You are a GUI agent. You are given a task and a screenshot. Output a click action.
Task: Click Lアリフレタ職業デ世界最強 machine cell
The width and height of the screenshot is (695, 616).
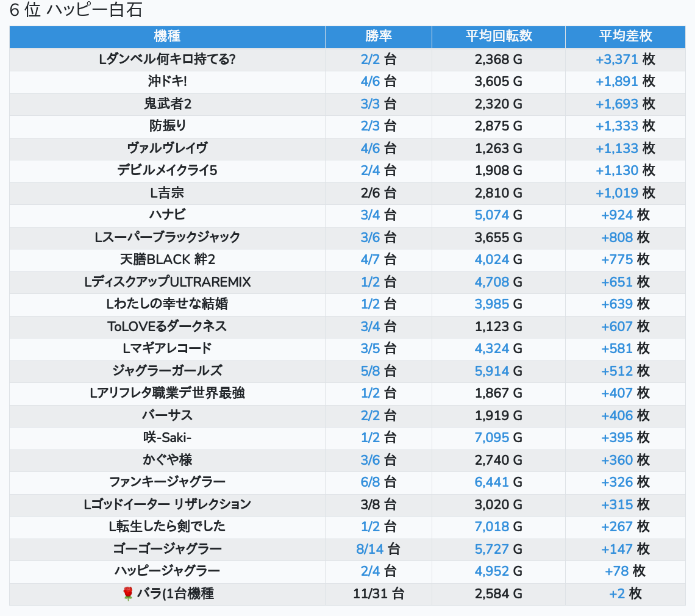tap(167, 393)
